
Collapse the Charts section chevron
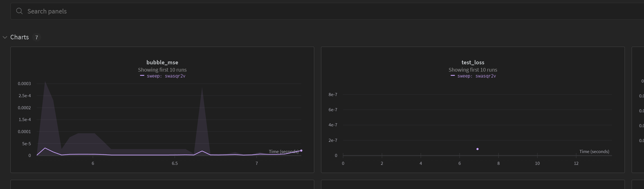[5, 37]
